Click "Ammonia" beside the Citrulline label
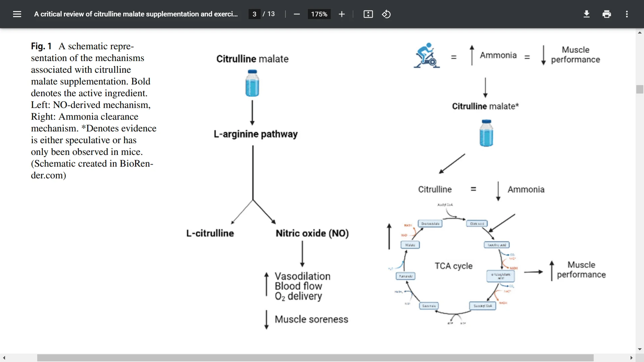Viewport: 644px width, 362px height. 526,190
